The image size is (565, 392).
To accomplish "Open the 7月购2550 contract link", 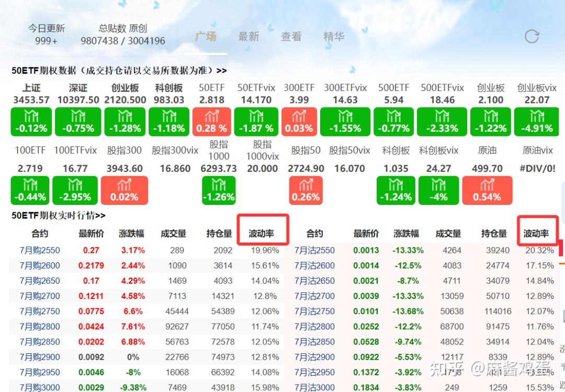I will pos(39,250).
